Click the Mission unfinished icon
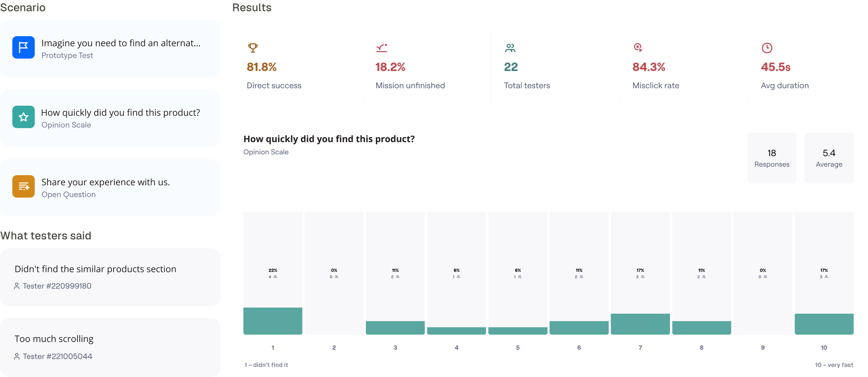 [382, 48]
